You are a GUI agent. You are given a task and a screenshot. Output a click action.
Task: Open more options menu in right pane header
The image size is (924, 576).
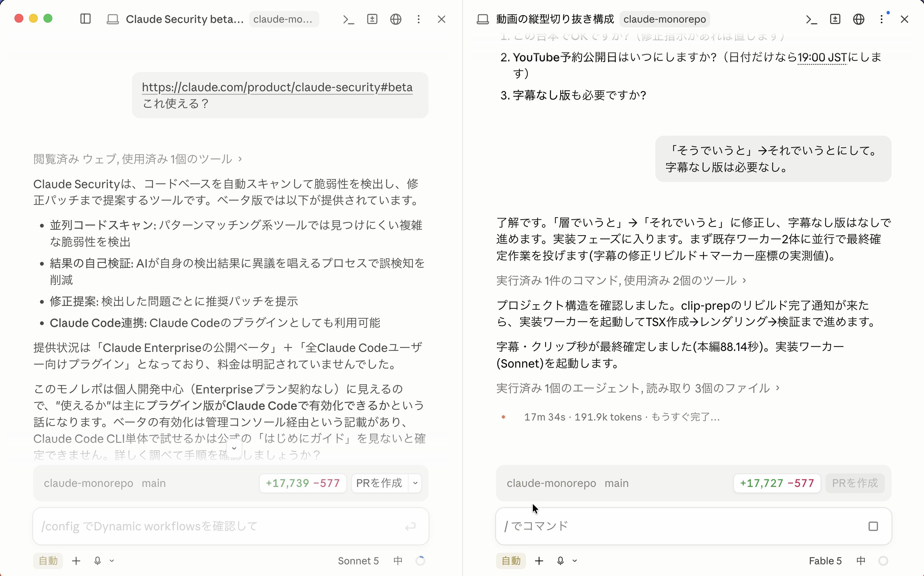click(881, 19)
